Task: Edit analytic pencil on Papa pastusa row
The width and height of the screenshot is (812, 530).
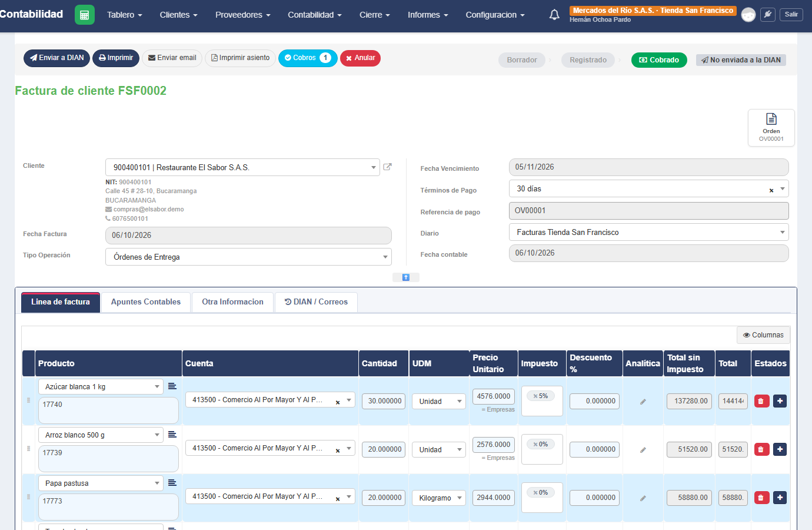Action: (x=643, y=498)
